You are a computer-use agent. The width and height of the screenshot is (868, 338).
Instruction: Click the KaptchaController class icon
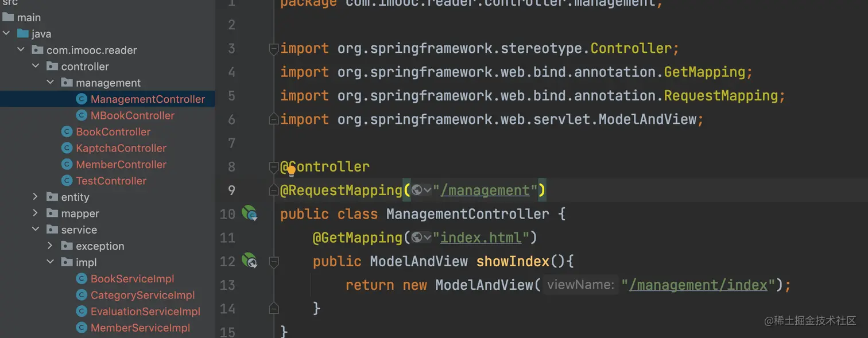pos(67,148)
